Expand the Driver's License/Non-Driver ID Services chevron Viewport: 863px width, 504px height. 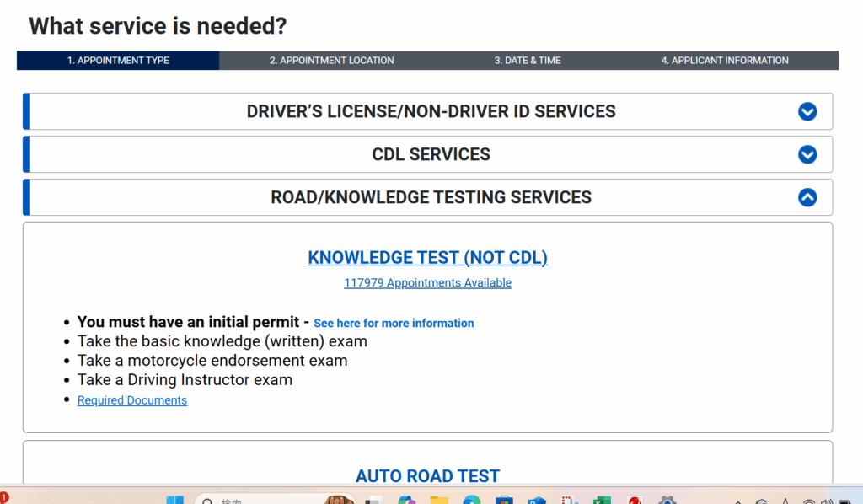pyautogui.click(x=807, y=111)
